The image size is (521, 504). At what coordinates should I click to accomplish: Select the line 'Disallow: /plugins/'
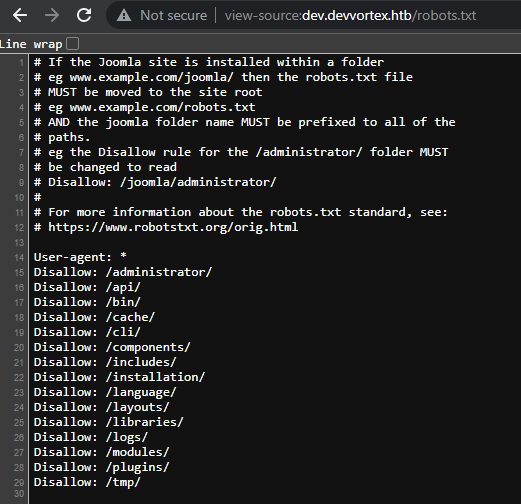coord(101,467)
